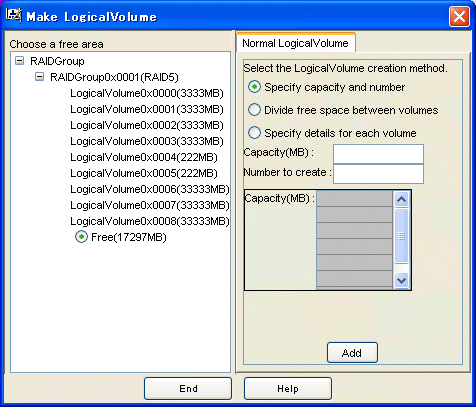Screen dimensions: 476x407
Task: Select the Free(17297MB) area radio button
Action: pos(81,237)
